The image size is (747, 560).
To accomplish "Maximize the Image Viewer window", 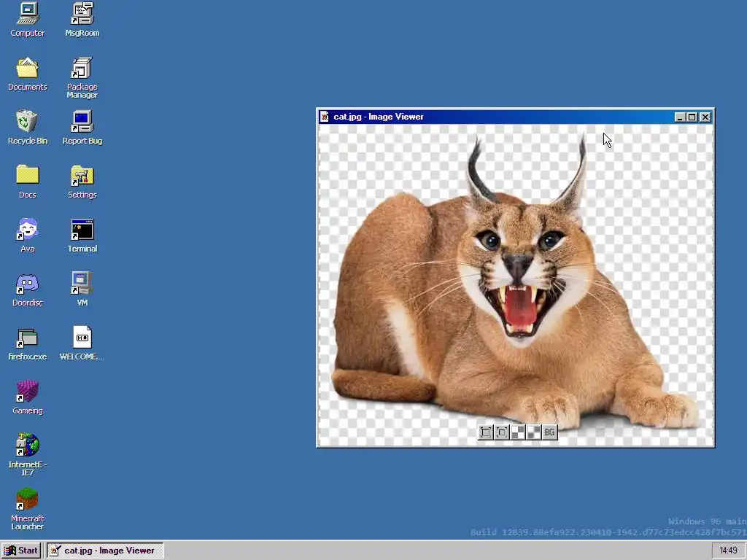I will click(692, 117).
